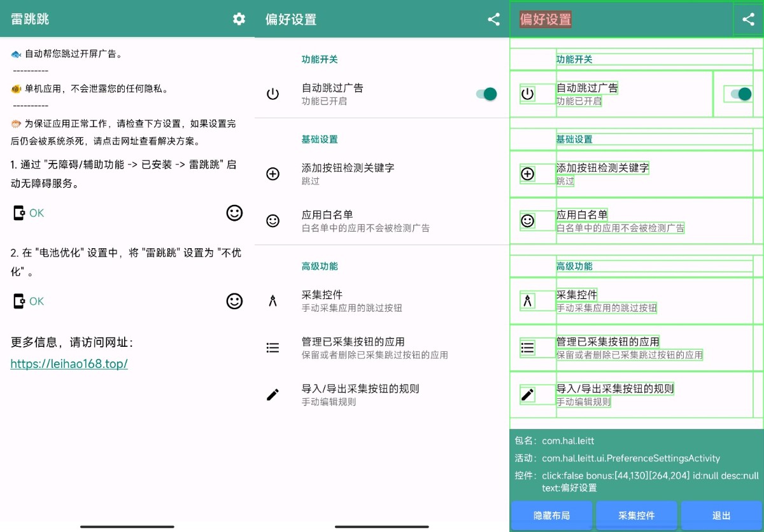Click list icon for 管理已采集按钮的应用 in middle panel
The height and width of the screenshot is (532, 764).
click(272, 347)
